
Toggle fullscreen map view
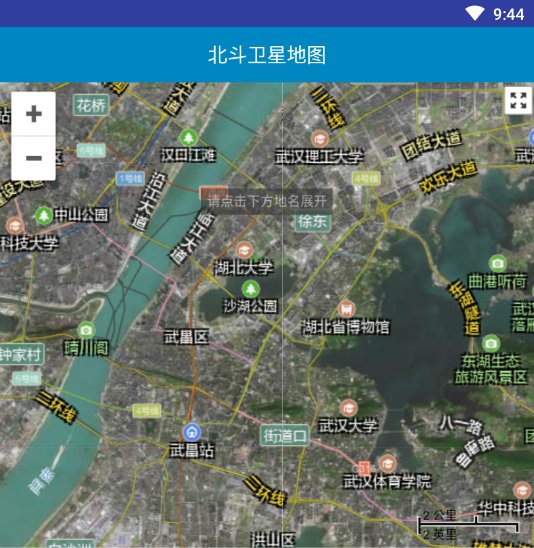click(x=518, y=101)
